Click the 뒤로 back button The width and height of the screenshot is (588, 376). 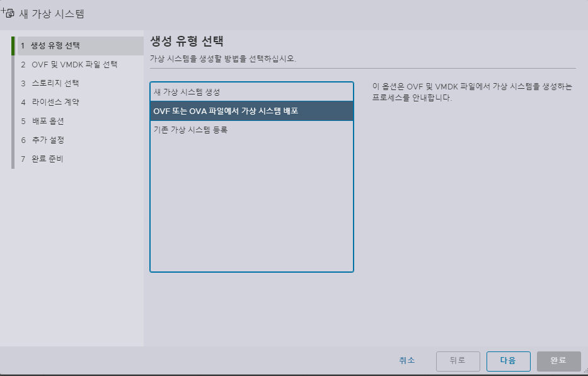tap(458, 361)
